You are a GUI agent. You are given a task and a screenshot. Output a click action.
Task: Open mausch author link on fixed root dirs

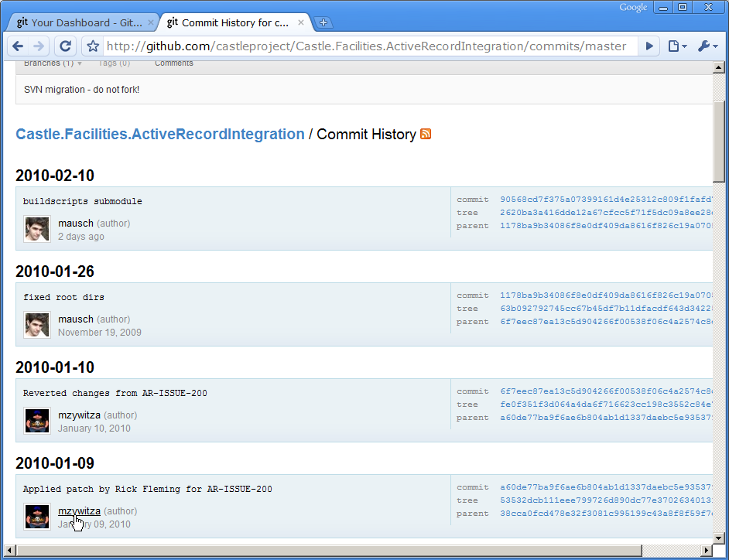click(x=75, y=319)
